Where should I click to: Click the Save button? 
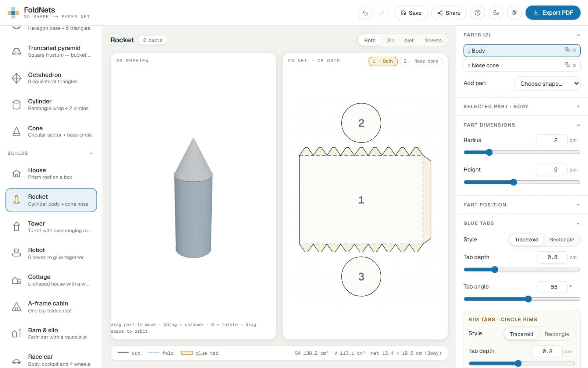click(x=411, y=13)
